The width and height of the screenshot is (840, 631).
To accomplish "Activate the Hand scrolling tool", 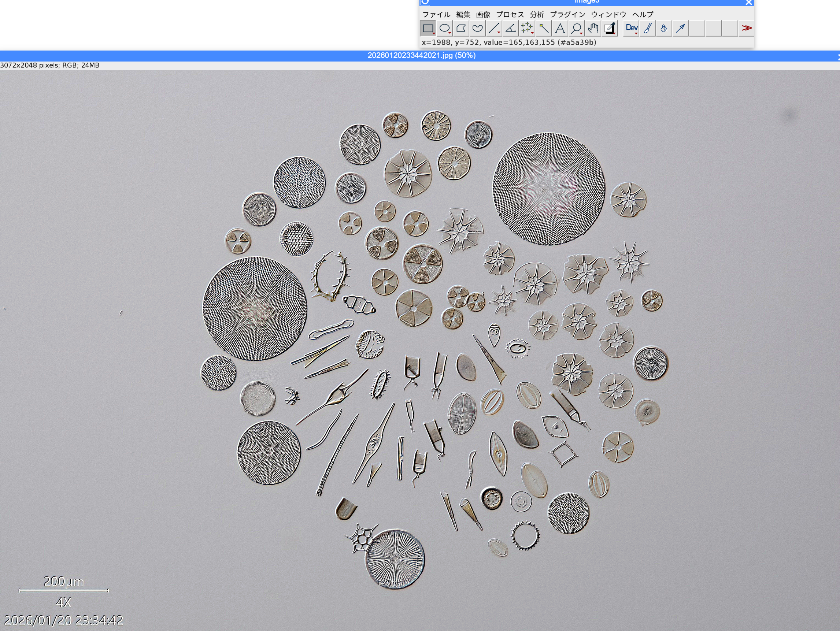I will [x=593, y=28].
